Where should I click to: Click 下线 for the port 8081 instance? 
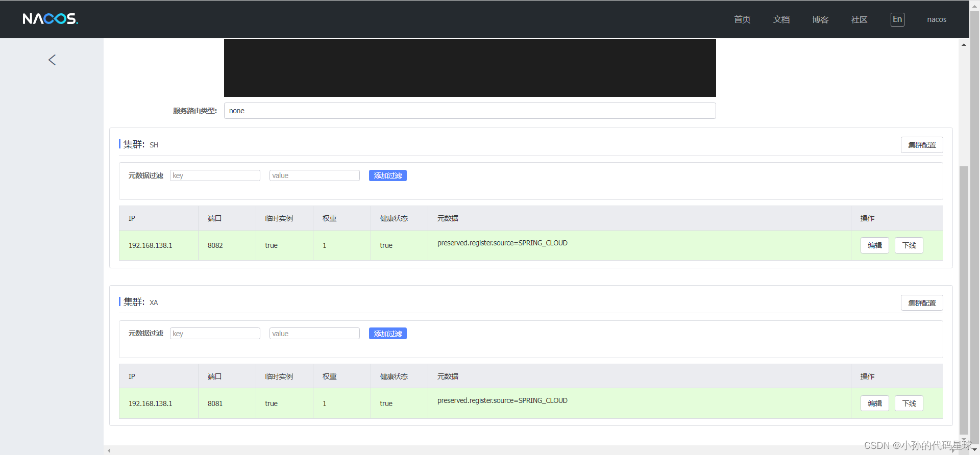(x=909, y=403)
